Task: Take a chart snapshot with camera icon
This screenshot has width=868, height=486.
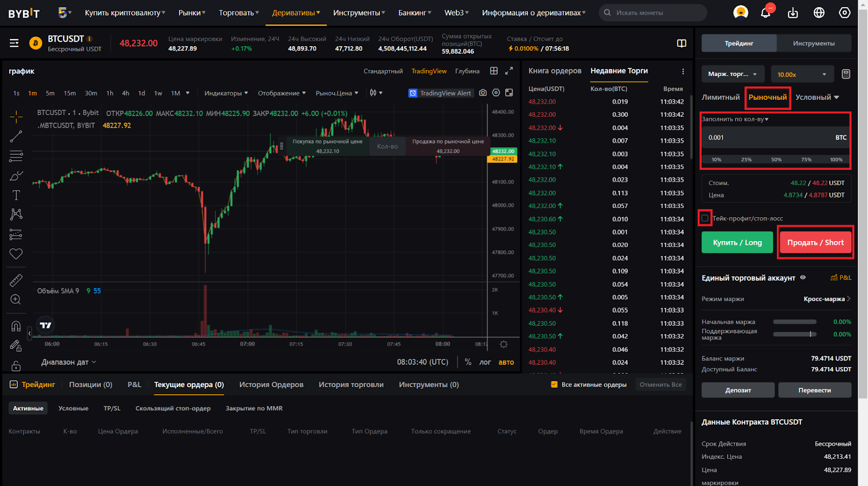Action: click(x=483, y=93)
